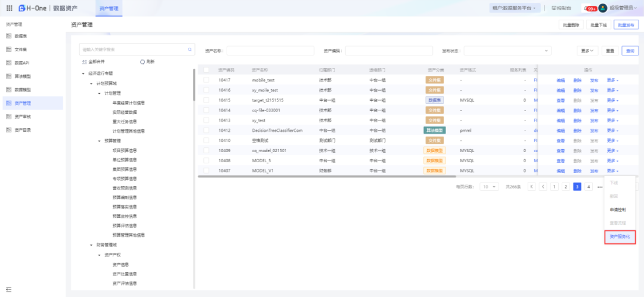Choose 资产服务化 from the popup menu
Image resolution: width=644 pixels, height=297 pixels.
tap(620, 237)
